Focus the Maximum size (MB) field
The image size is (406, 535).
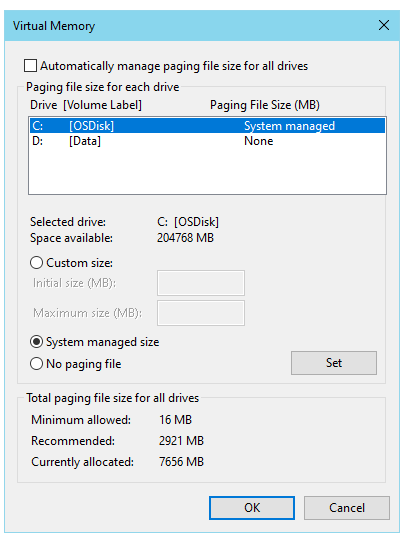pos(201,313)
